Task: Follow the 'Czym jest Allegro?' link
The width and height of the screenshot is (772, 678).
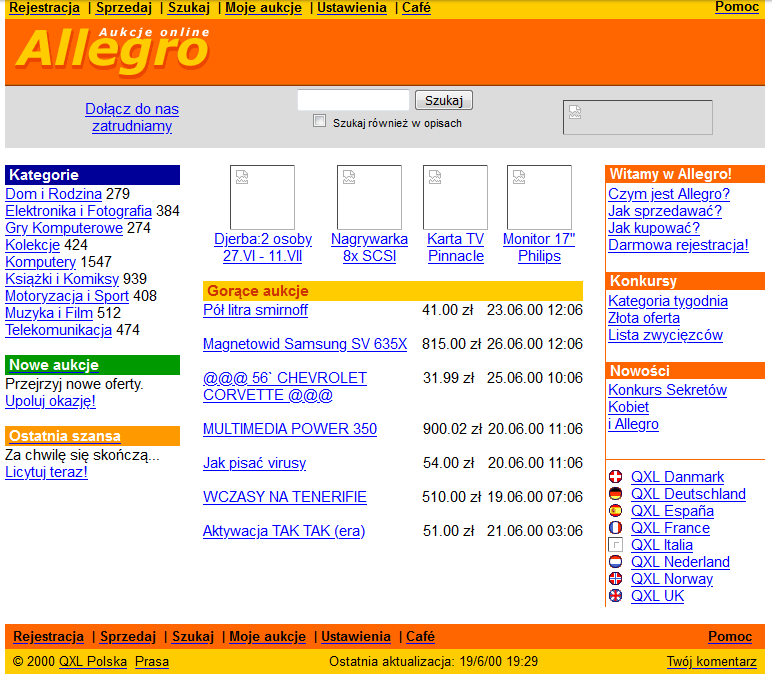Action: [x=669, y=194]
